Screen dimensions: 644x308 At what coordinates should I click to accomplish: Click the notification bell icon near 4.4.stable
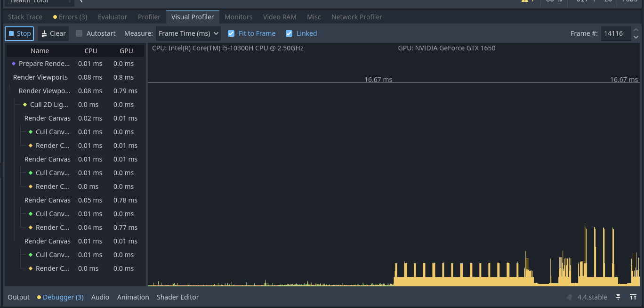570,297
